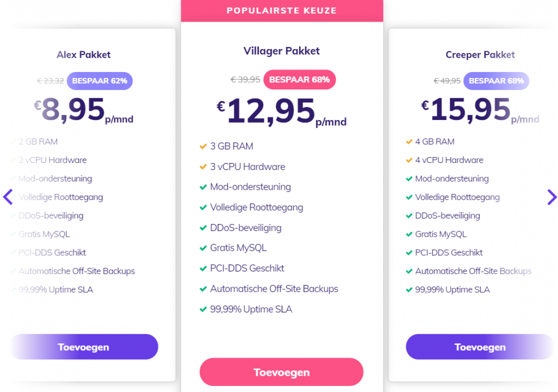Viewport: 558px width, 392px height.
Task: Click checkmark beside Creeper DDoS-beveiliging
Action: coord(409,216)
